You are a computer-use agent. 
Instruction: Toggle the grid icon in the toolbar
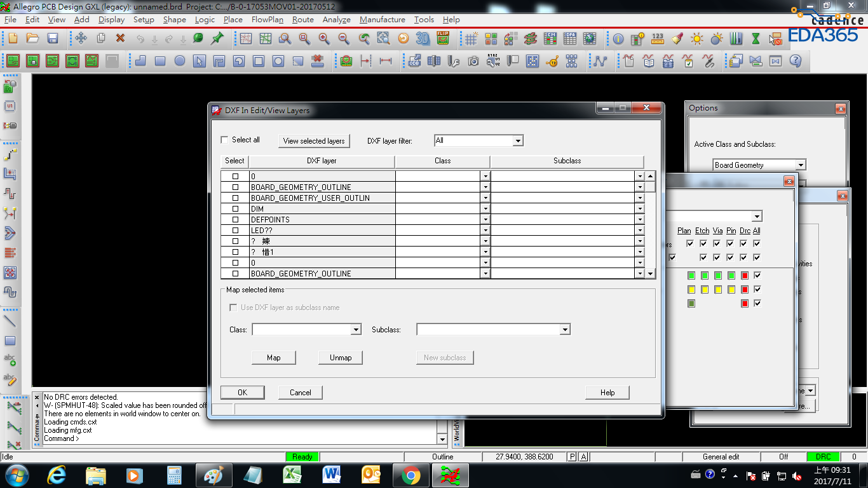[471, 39]
